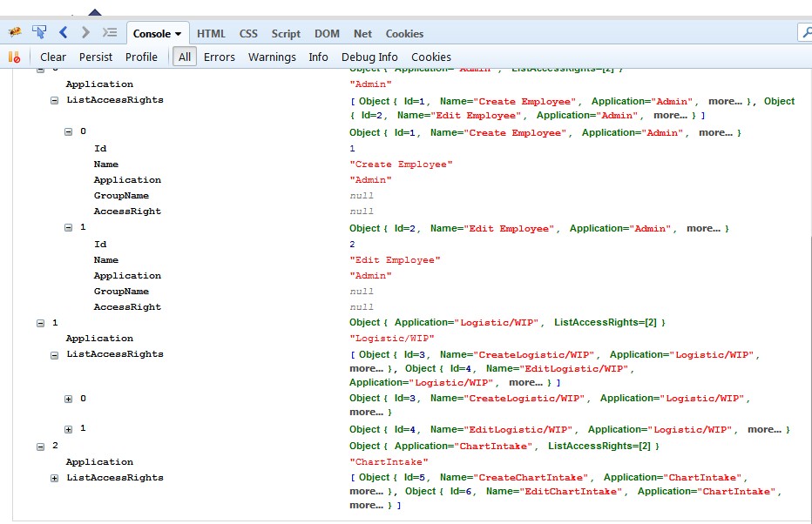The image size is (812, 524).
Task: Click the Clear button
Action: pos(52,57)
